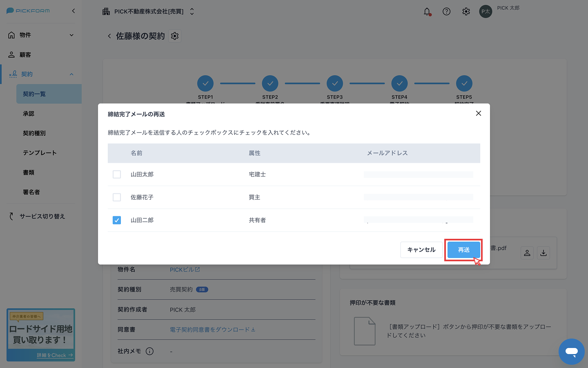The width and height of the screenshot is (588, 368).
Task: Select 署名者 from the sidebar
Action: (x=31, y=192)
